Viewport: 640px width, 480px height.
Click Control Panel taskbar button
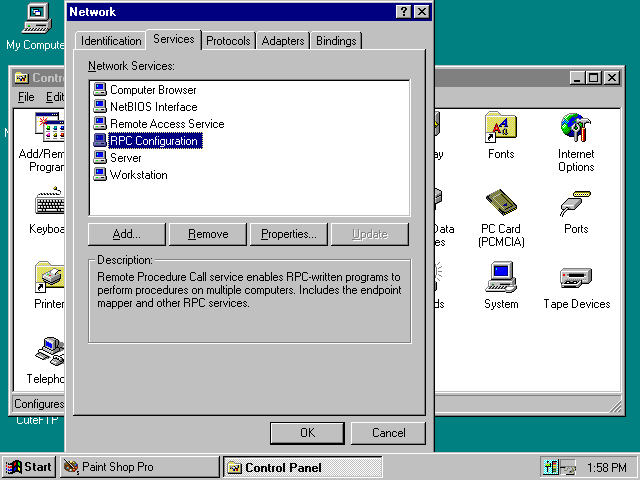[302, 467]
